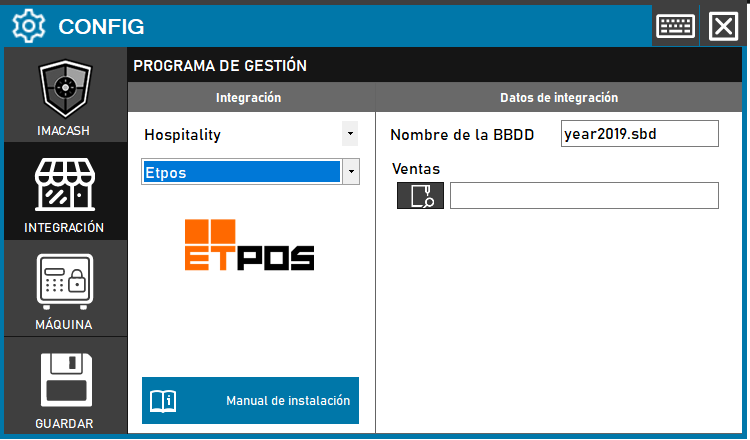The image size is (750, 440).
Task: Click the Integración column header
Action: (249, 98)
